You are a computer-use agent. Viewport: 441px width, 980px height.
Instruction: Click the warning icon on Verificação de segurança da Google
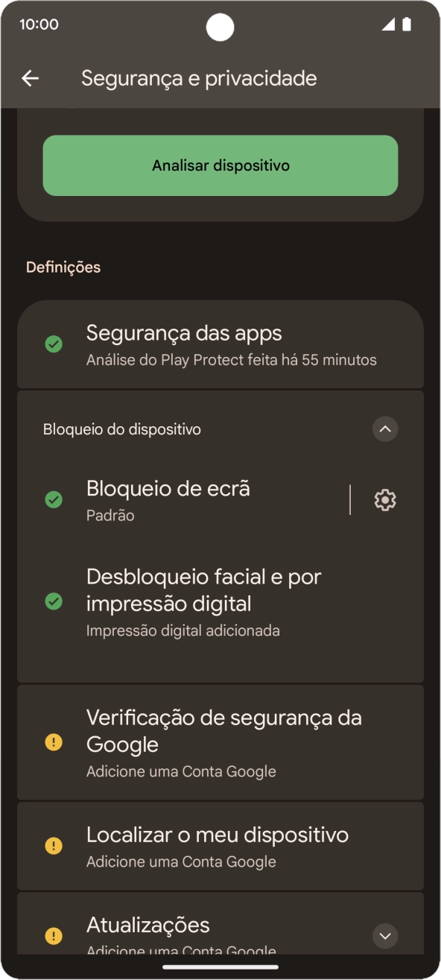[x=53, y=742]
